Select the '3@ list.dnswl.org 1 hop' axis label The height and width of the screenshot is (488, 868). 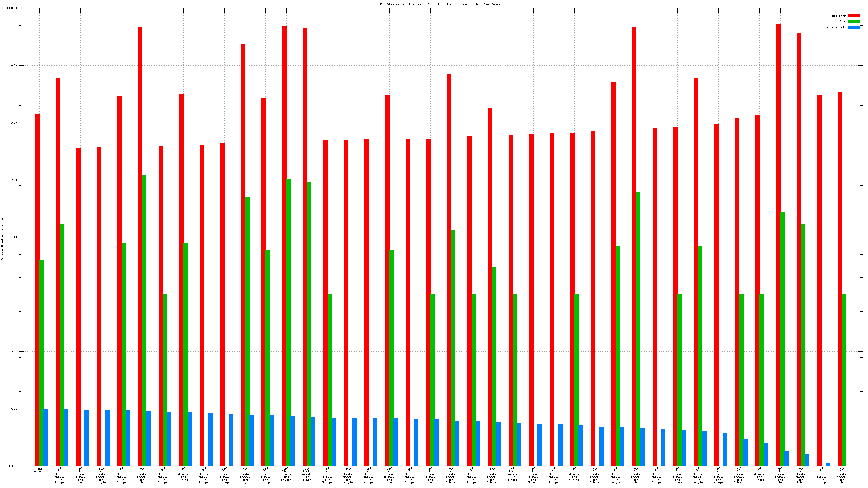(307, 474)
